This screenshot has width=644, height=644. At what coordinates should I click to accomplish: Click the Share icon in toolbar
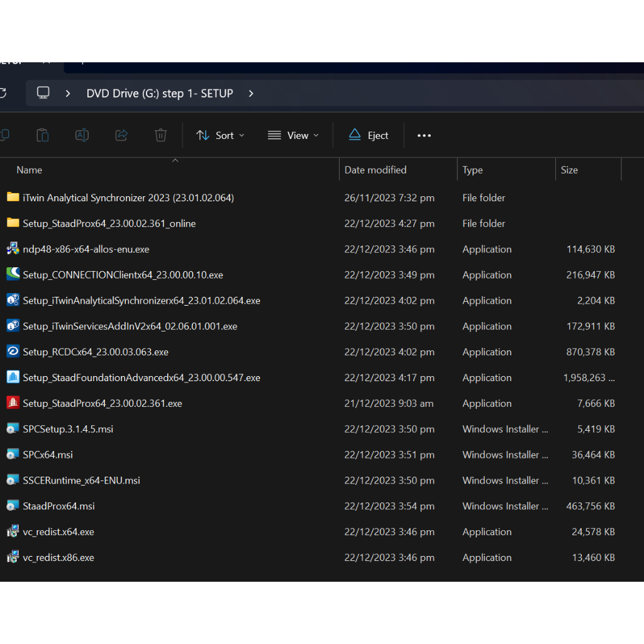[121, 135]
